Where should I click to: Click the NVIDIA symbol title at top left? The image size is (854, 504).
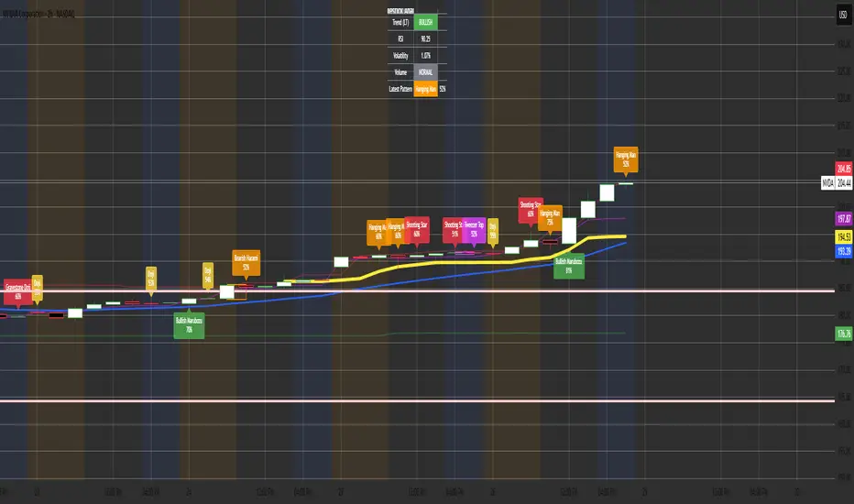pos(38,14)
